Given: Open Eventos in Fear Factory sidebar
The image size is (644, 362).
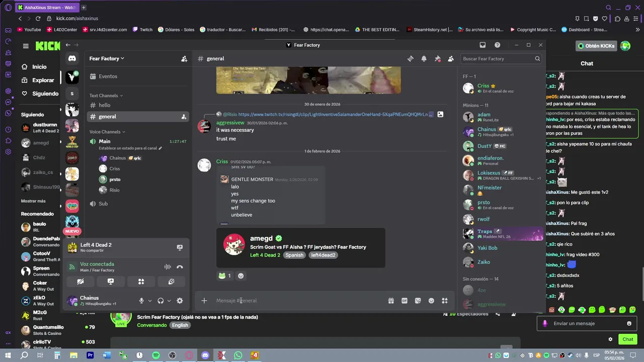Looking at the screenshot, I should click(x=138, y=76).
